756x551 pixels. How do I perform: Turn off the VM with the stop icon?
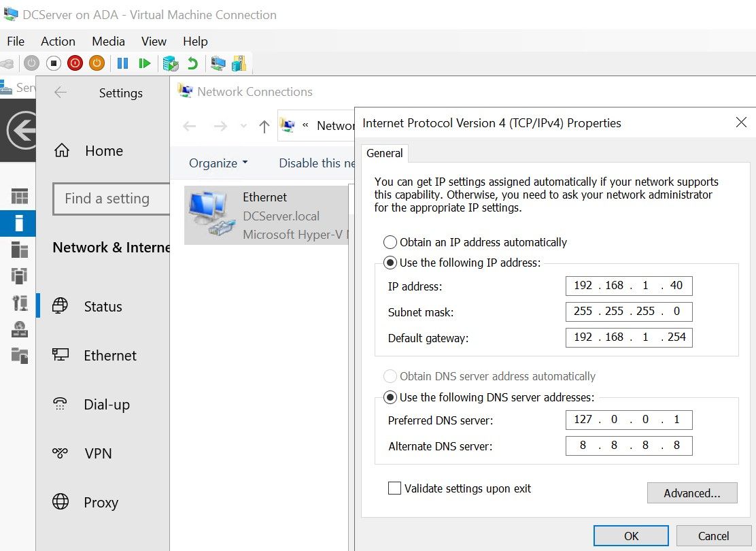tap(53, 63)
